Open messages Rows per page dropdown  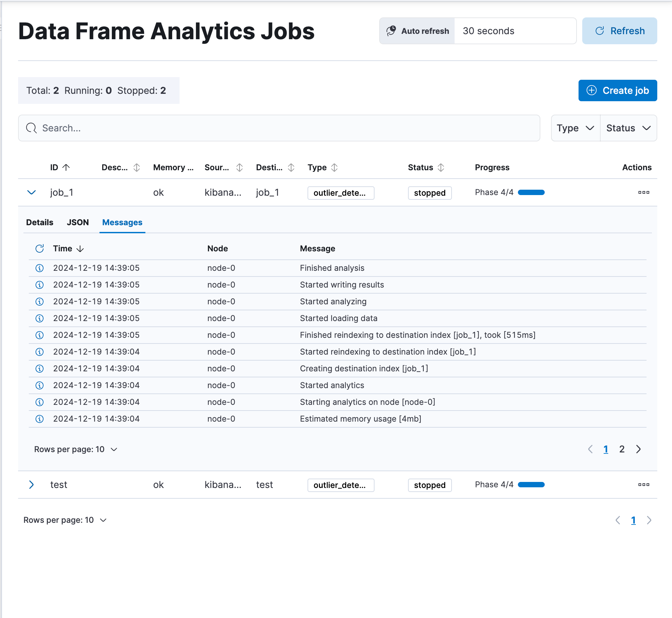point(76,449)
